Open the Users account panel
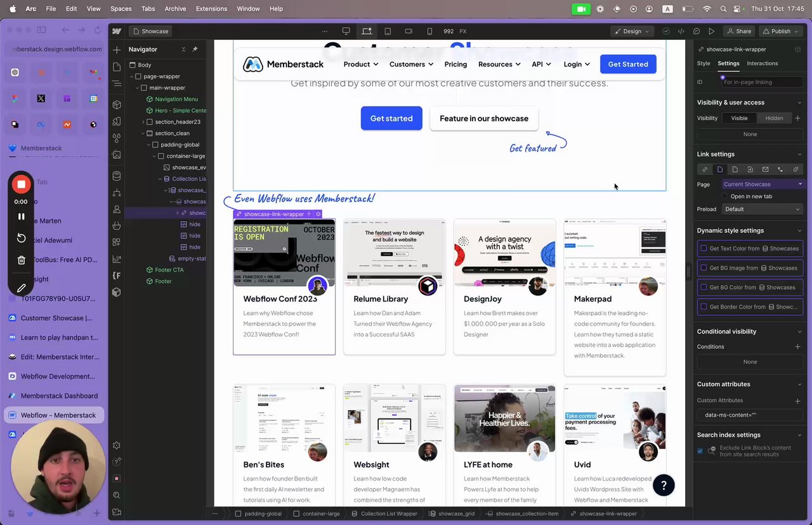The width and height of the screenshot is (812, 525). point(116,209)
